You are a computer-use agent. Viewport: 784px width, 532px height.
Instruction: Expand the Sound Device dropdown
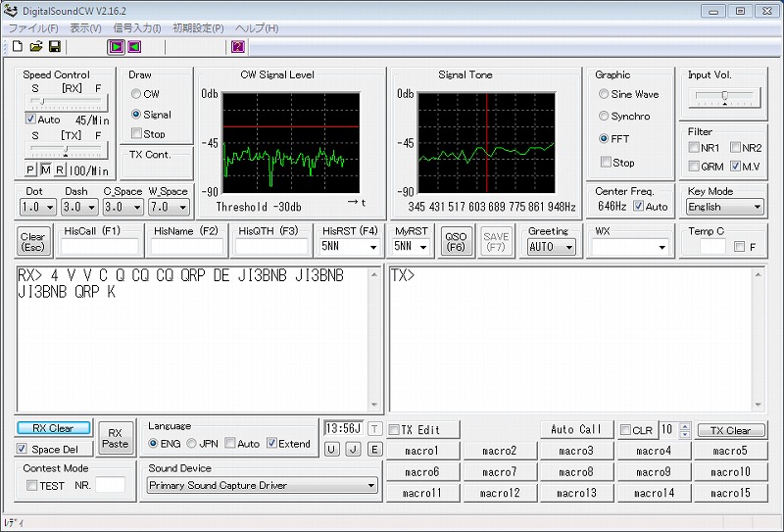262,485
